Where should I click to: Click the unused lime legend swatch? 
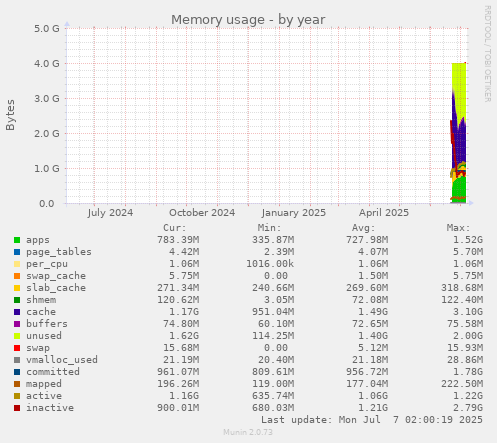tap(17, 336)
